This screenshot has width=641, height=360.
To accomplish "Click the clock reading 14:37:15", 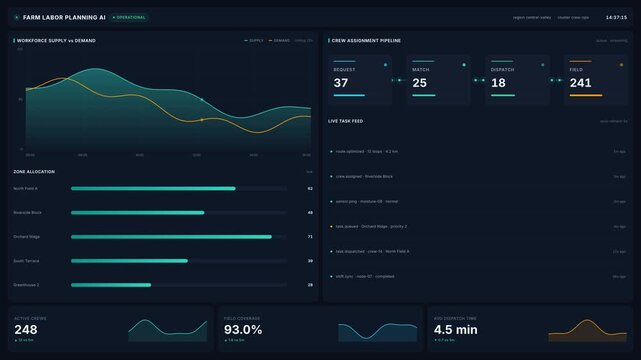I will pos(616,18).
